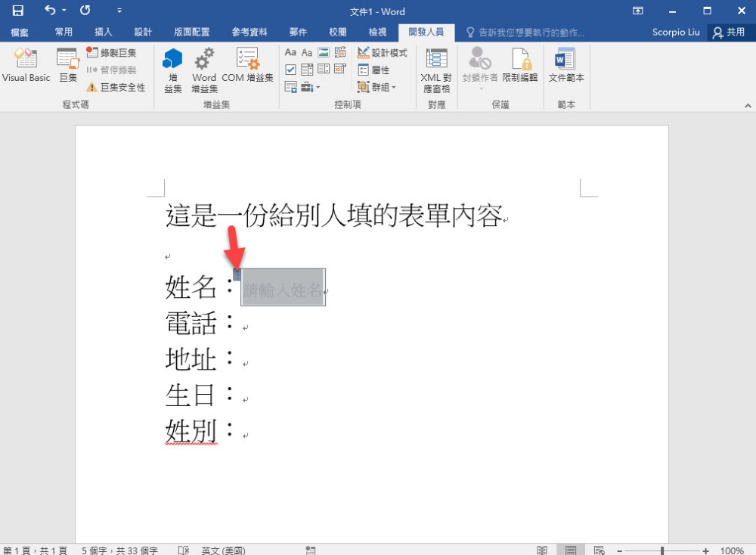Open 文件範本 document template dialog

566,65
